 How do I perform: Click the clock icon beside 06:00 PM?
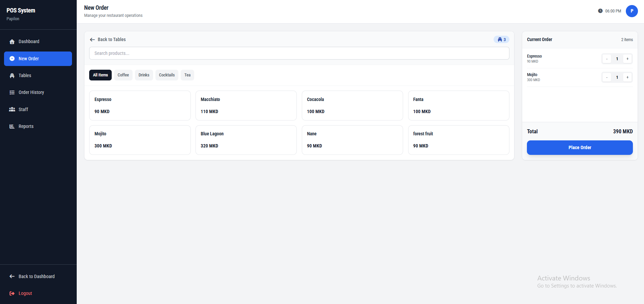click(600, 11)
